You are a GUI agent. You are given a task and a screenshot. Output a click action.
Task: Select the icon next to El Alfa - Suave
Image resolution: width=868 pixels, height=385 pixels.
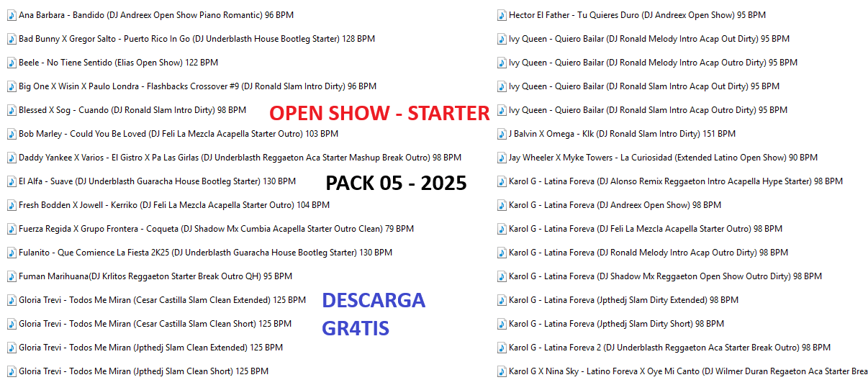point(12,181)
